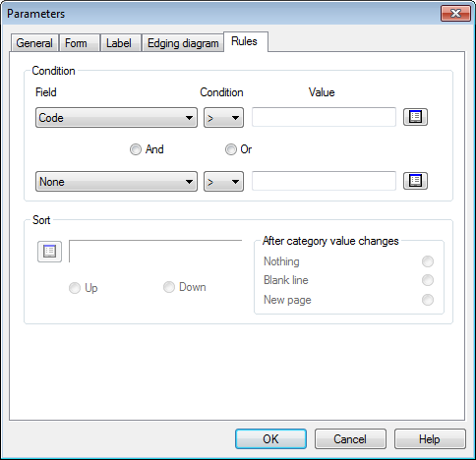Open the Label tab
Image resolution: width=476 pixels, height=460 pixels.
click(x=119, y=43)
